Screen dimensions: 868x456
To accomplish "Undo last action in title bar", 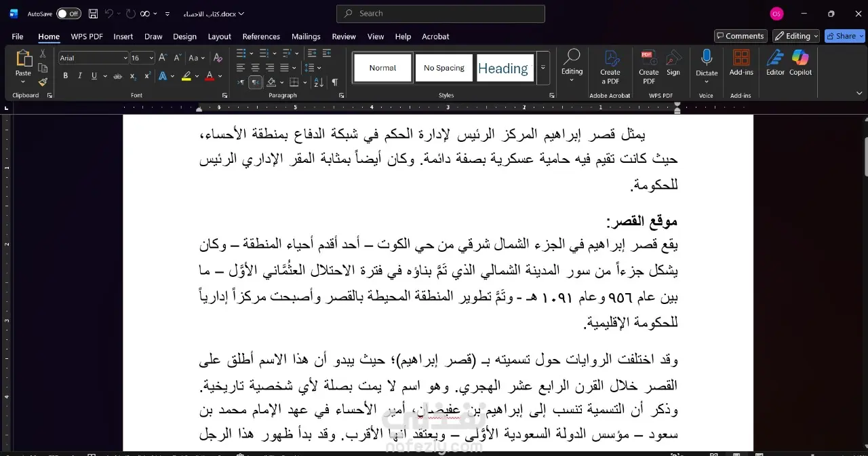I will point(109,14).
